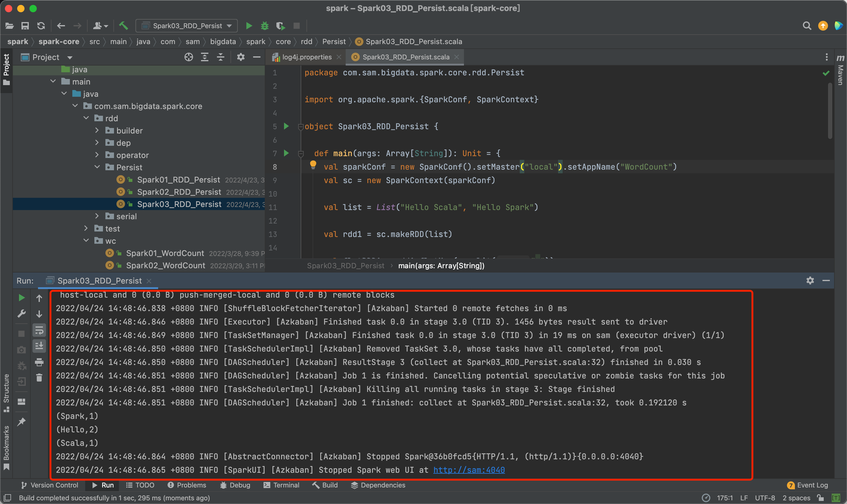847x504 pixels.
Task: Pin the Run tab with pin icon
Action: [21, 422]
